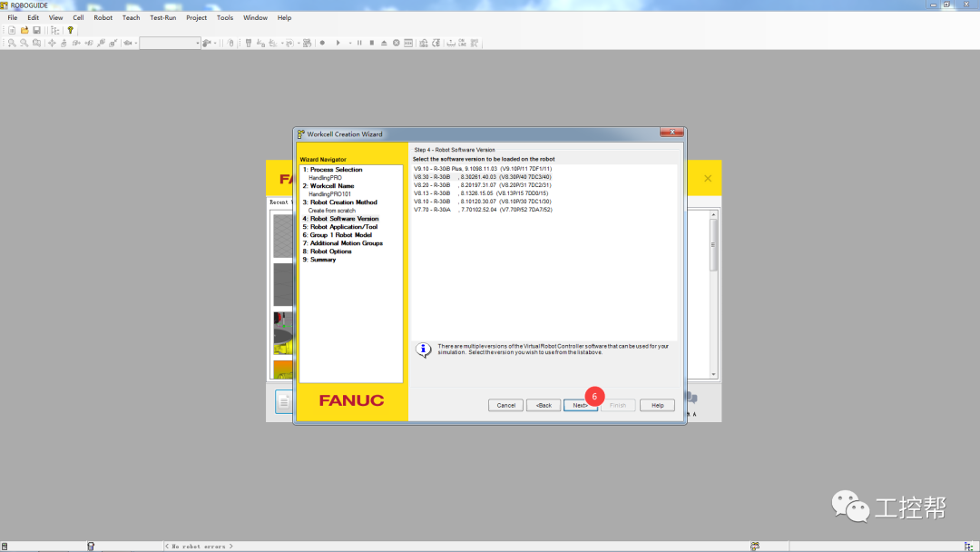Stop the simulation with square button
The image size is (980, 552).
click(x=372, y=44)
